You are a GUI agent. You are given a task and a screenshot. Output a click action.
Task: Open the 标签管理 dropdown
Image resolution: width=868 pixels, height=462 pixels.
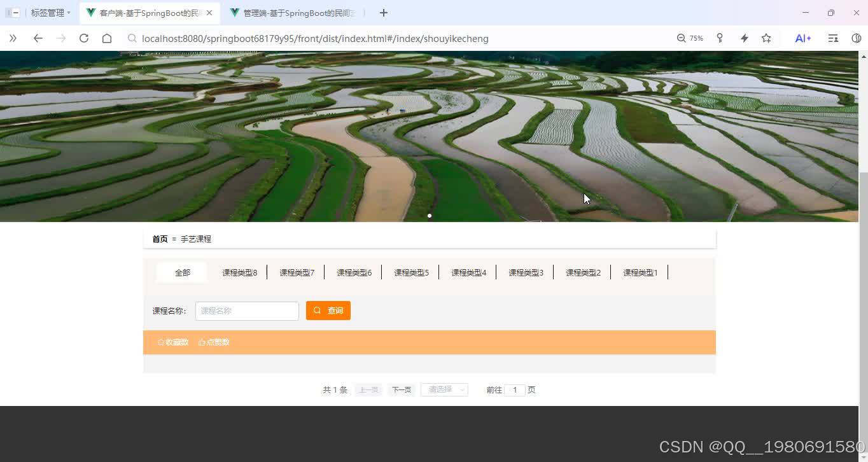pyautogui.click(x=51, y=13)
